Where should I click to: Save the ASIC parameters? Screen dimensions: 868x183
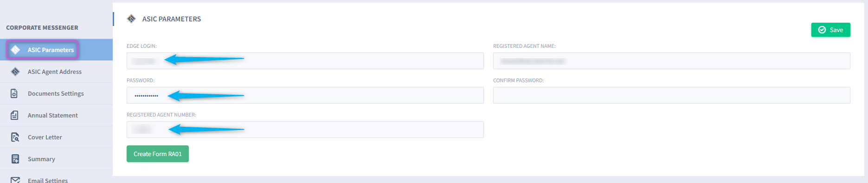coord(830,30)
